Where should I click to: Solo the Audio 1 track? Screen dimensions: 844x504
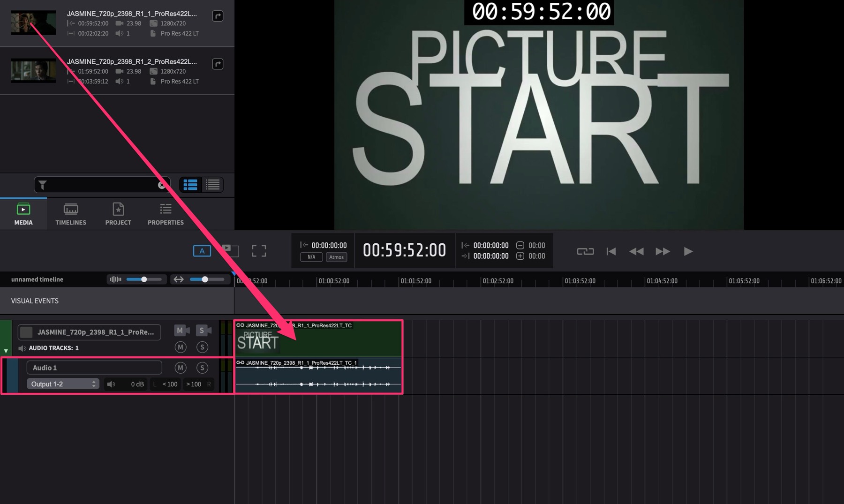(202, 368)
